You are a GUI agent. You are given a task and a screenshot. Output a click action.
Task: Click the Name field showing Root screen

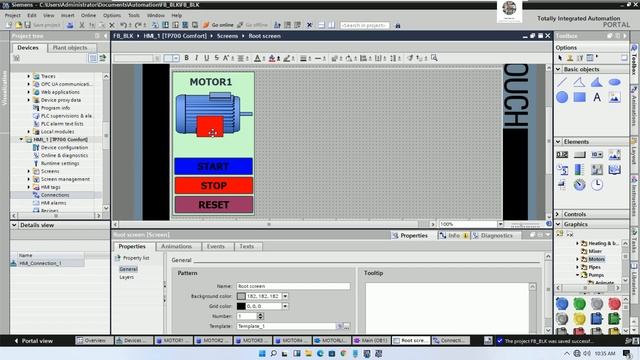293,286
